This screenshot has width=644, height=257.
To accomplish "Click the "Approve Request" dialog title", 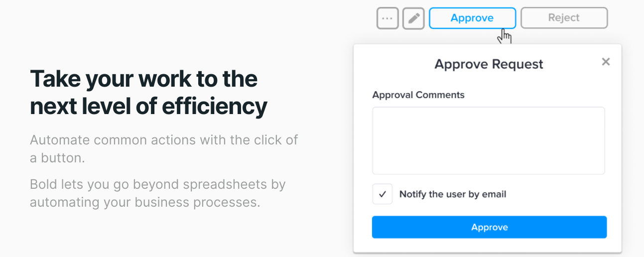I will 489,64.
